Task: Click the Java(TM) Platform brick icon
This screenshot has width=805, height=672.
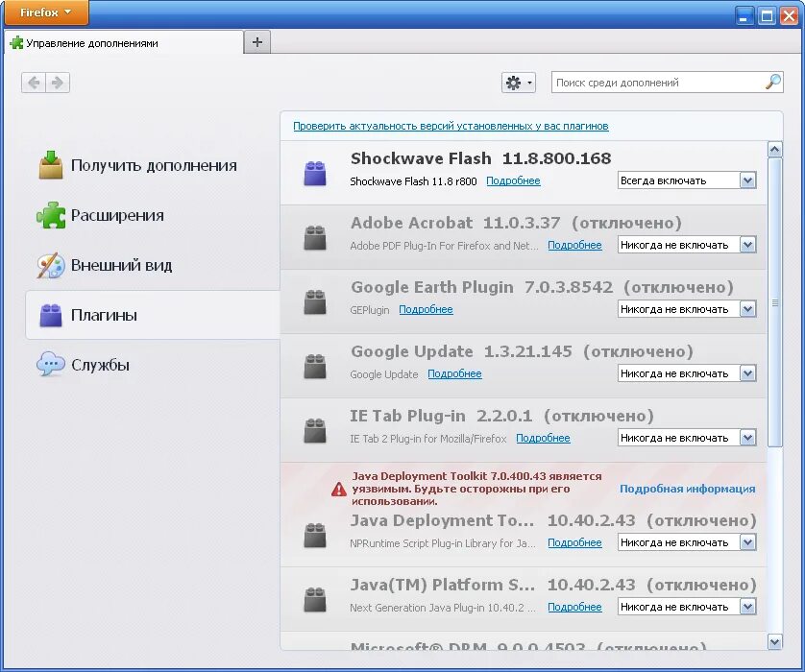Action: (x=315, y=600)
